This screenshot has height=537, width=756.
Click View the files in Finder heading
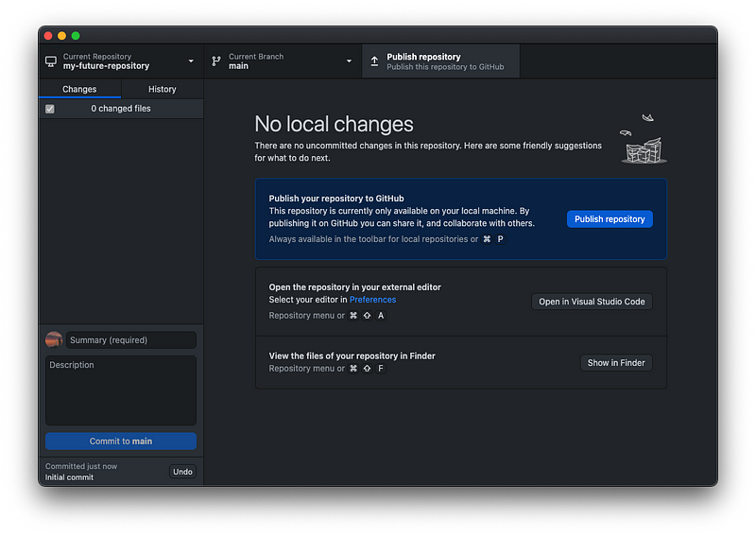coord(352,356)
